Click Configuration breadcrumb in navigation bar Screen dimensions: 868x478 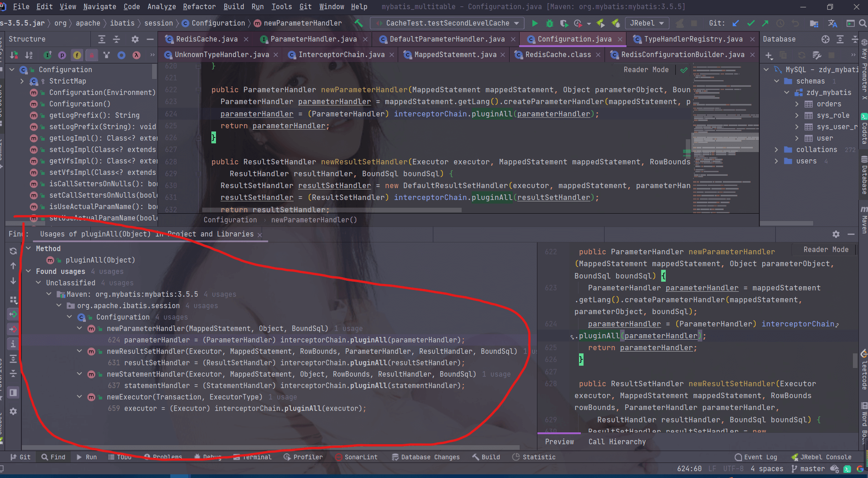click(214, 23)
